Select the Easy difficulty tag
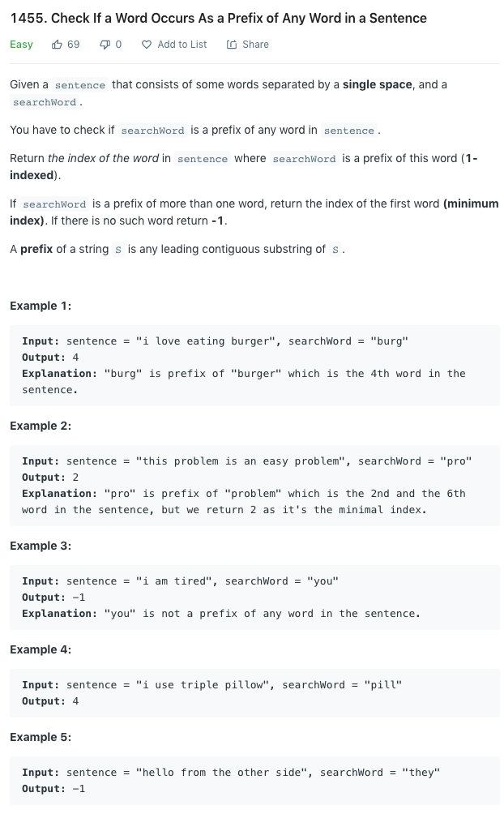This screenshot has height=814, width=504. (x=21, y=45)
